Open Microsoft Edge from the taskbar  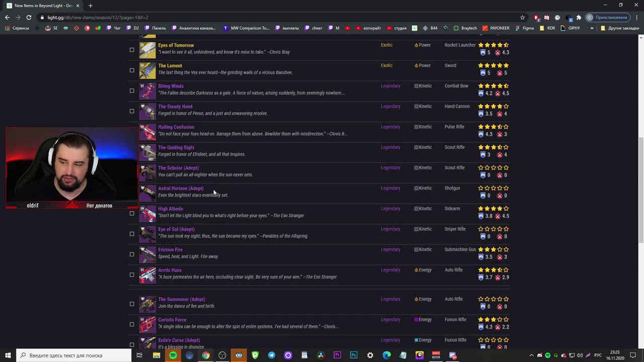click(386, 355)
